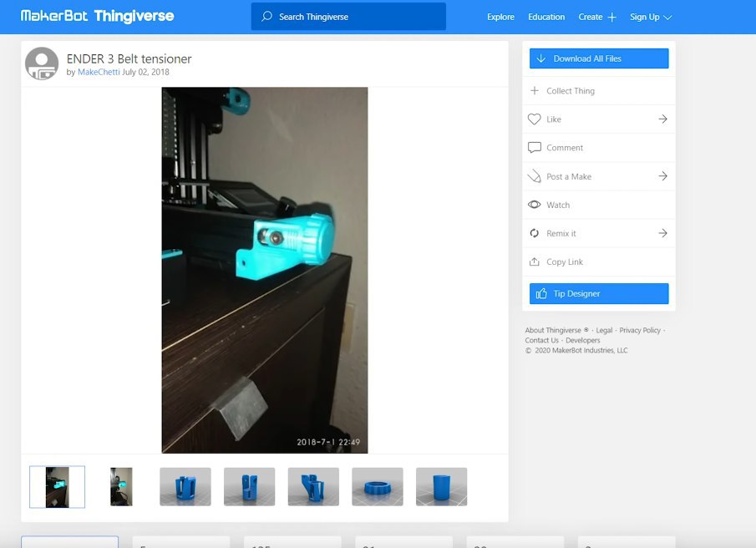This screenshot has width=756, height=548.
Task: Click the heart Like icon
Action: point(535,119)
